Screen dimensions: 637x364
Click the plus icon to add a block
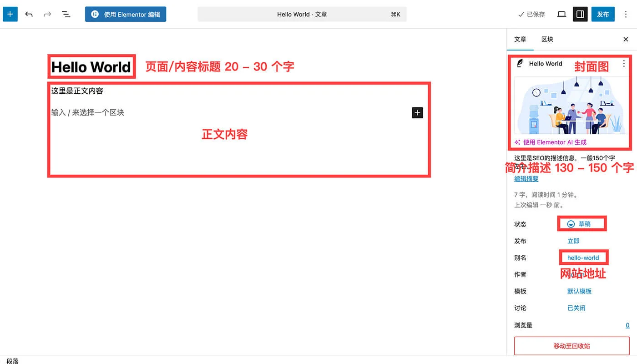pos(417,112)
